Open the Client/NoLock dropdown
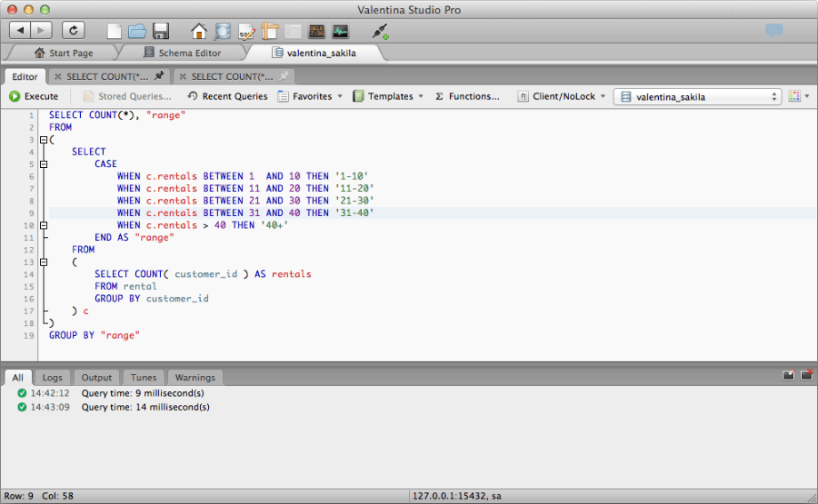 562,96
